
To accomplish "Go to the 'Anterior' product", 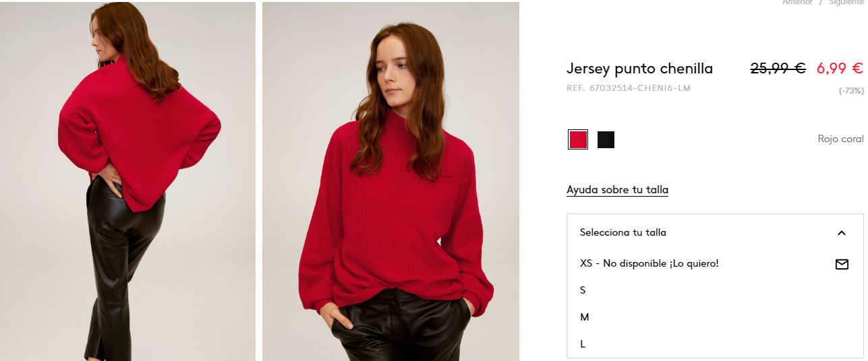I will [x=797, y=3].
